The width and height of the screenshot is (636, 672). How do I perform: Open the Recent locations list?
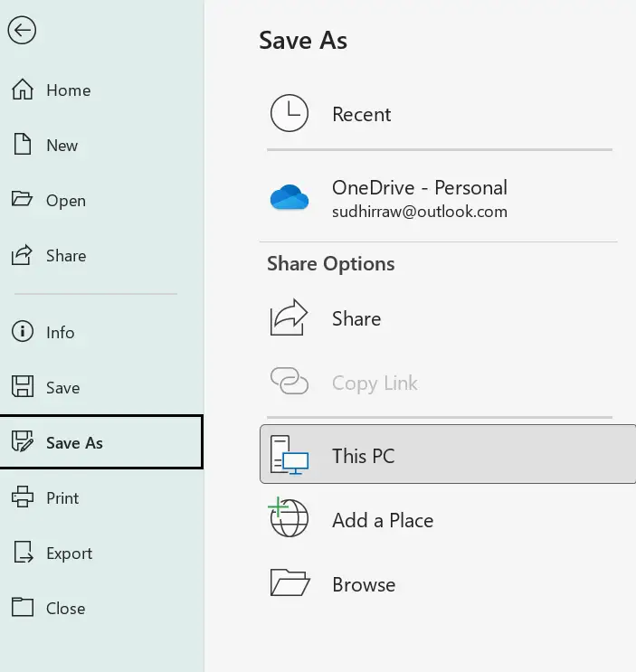click(361, 115)
